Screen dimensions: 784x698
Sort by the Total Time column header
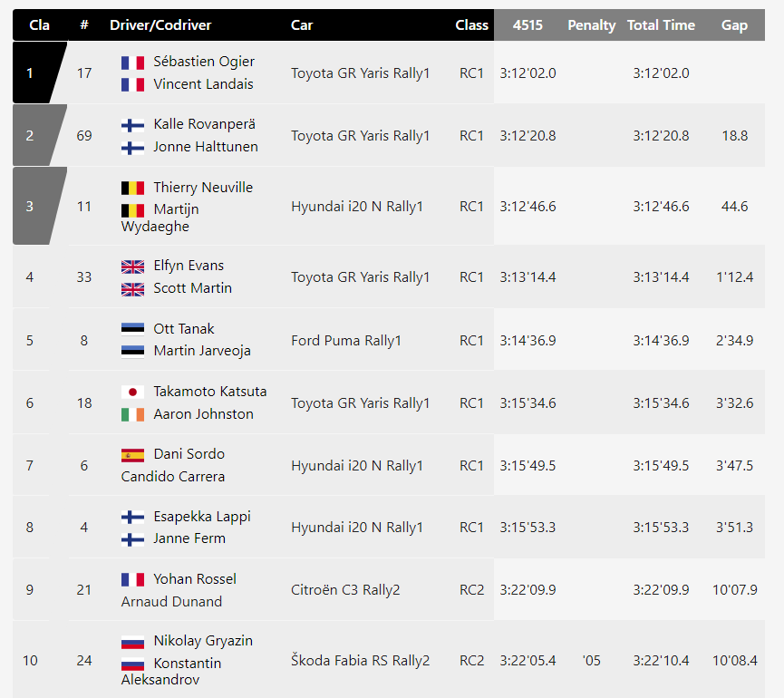(x=661, y=25)
